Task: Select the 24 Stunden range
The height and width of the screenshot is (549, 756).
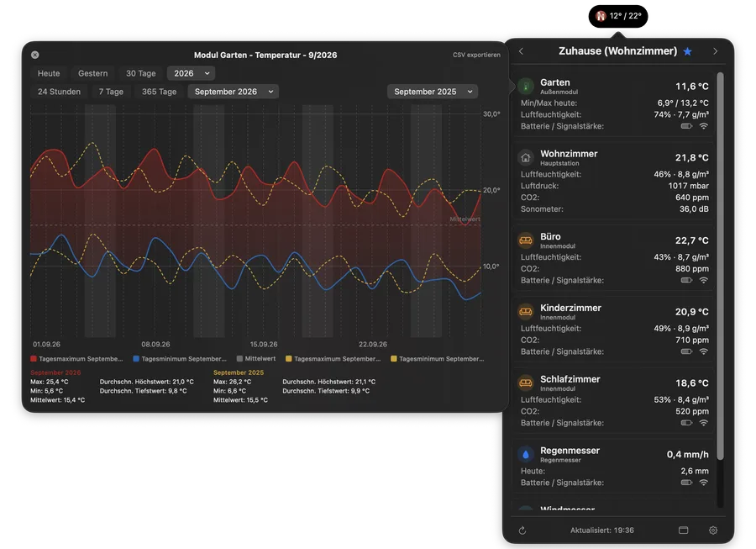Action: coord(60,92)
